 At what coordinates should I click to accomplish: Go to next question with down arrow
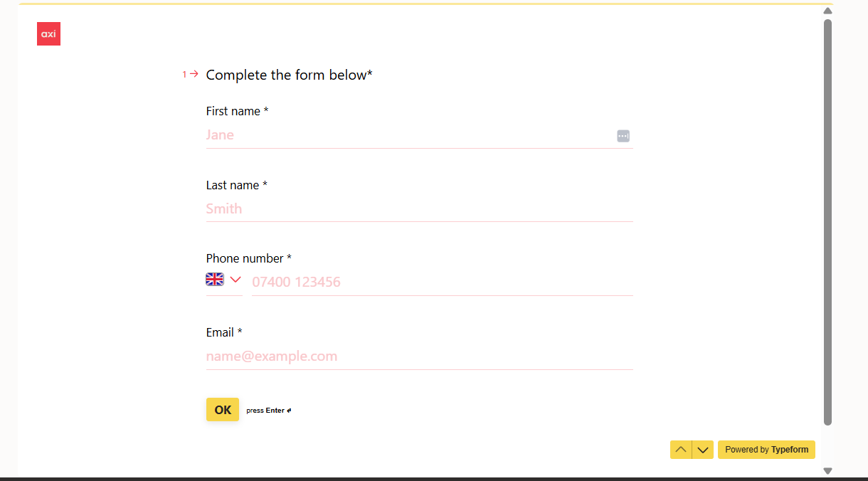click(703, 450)
